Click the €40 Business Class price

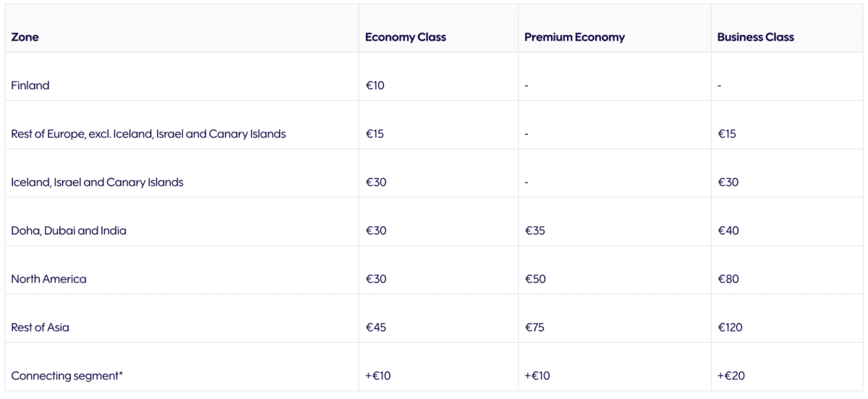click(x=728, y=231)
